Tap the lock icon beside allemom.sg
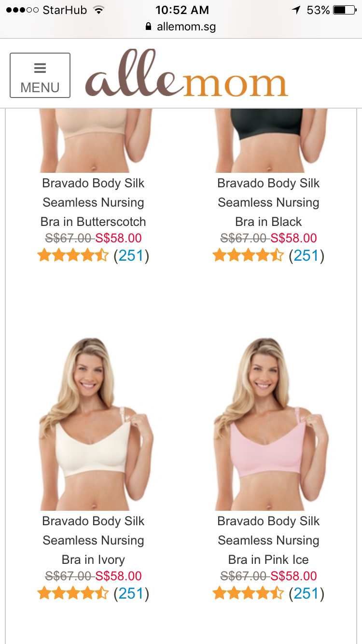 point(149,27)
